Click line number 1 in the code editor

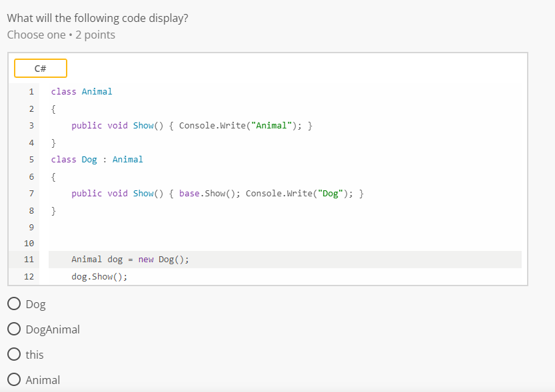pyautogui.click(x=31, y=91)
